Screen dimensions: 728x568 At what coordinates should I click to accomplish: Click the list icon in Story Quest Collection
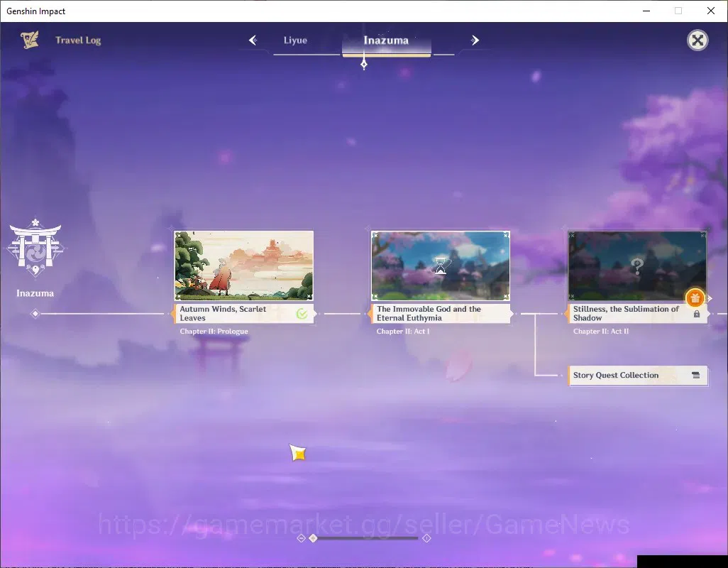pos(695,376)
